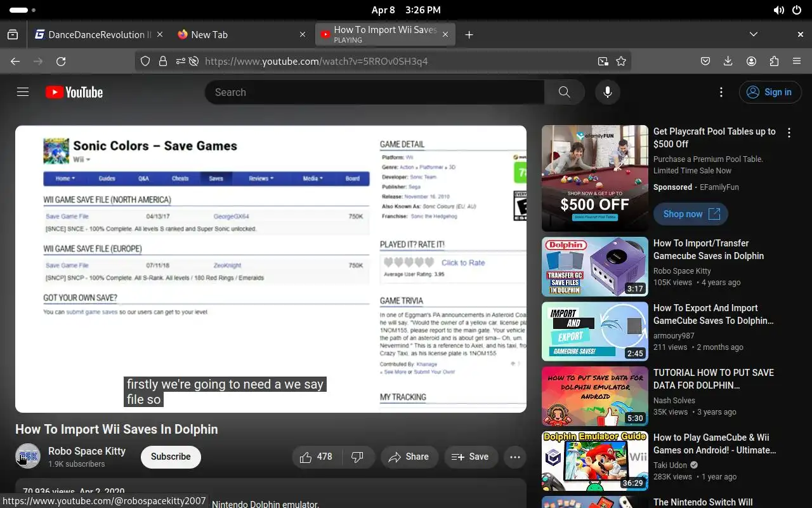The height and width of the screenshot is (508, 812).
Task: Open Taki Udon channel name
Action: point(671,465)
